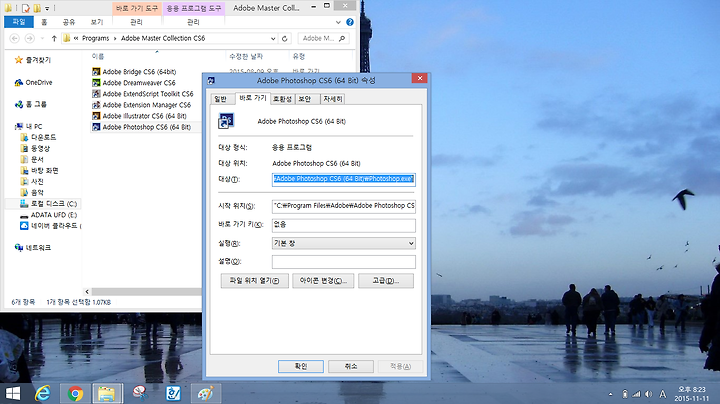This screenshot has width=720, height=404.
Task: Open 관리 tab under 바로 가기 도구
Action: [x=136, y=22]
